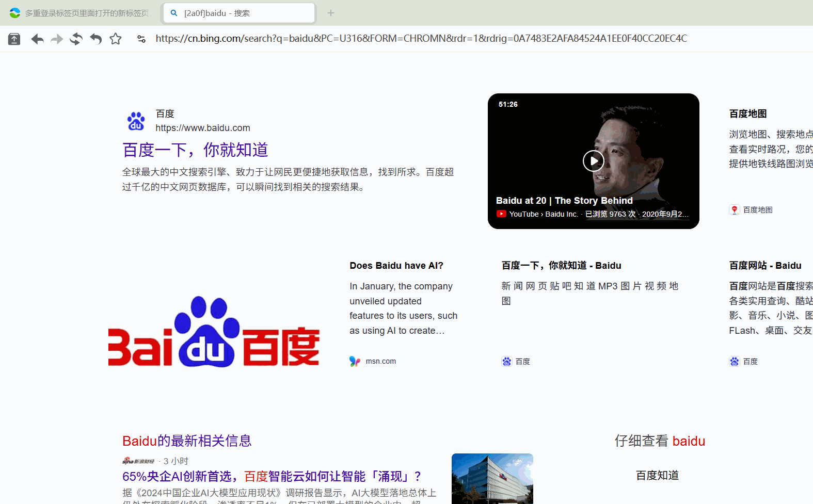
Task: Click the msn.com source link
Action: point(380,361)
